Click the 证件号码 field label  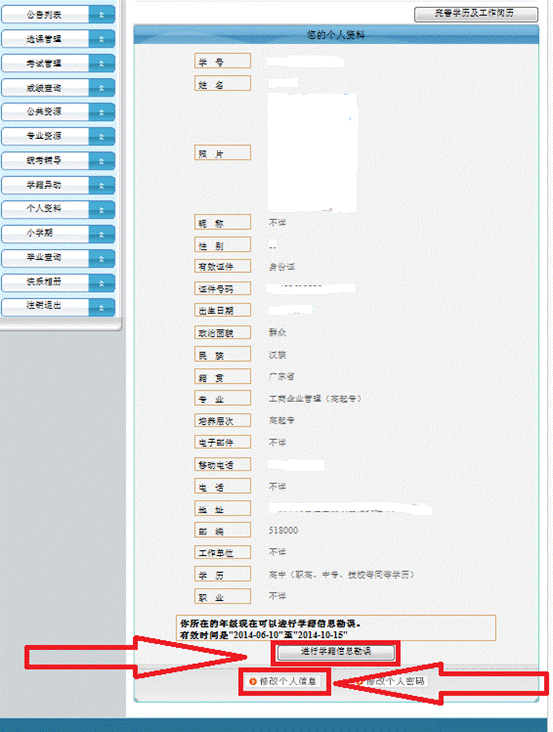tap(223, 289)
